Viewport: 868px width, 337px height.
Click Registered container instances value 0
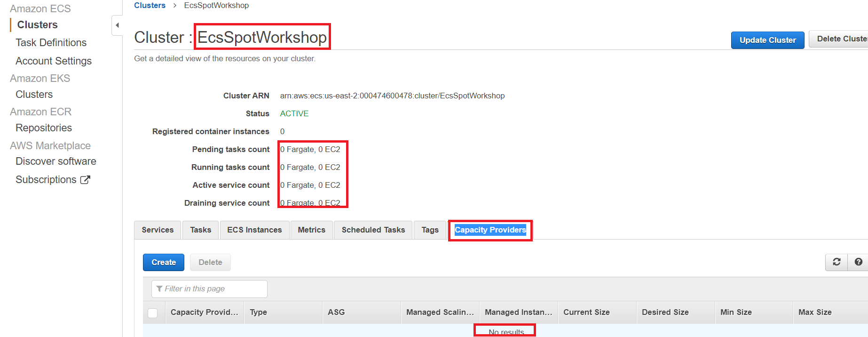282,132
